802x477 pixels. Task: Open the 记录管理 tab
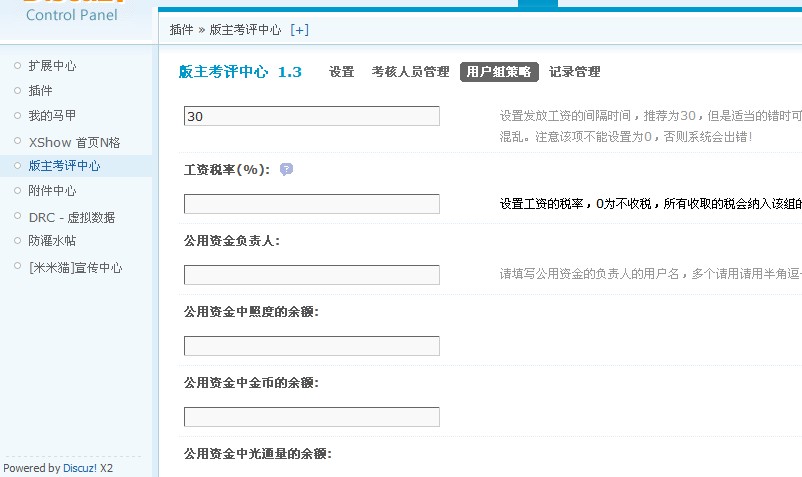coord(575,72)
